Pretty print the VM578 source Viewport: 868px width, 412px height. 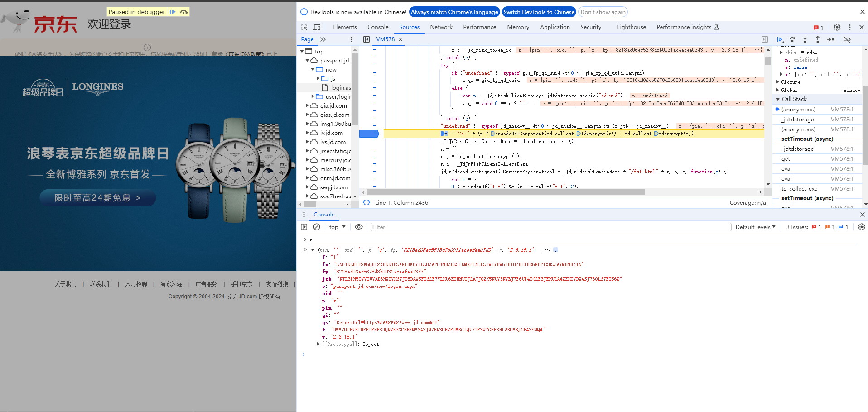click(366, 203)
